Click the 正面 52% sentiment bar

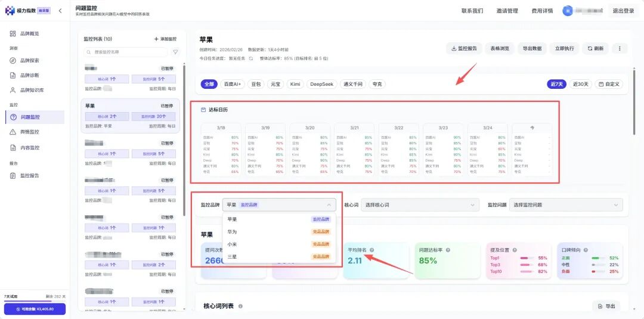(599, 258)
